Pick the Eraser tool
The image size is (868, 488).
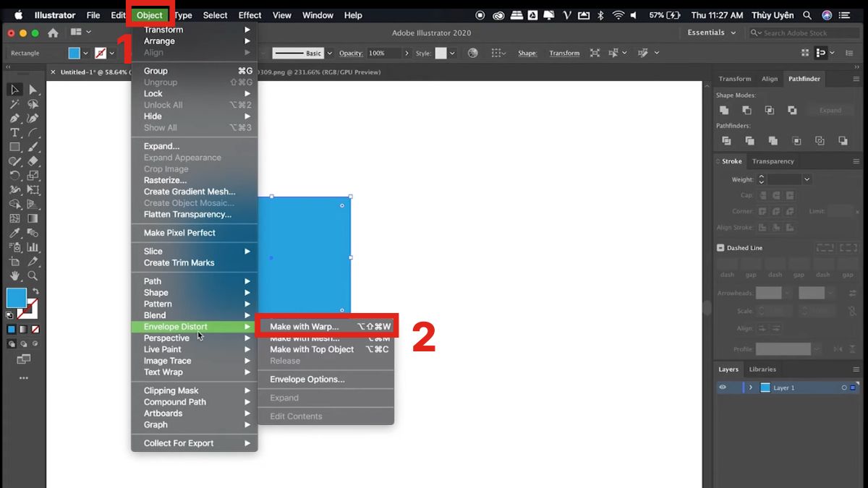[x=33, y=160]
